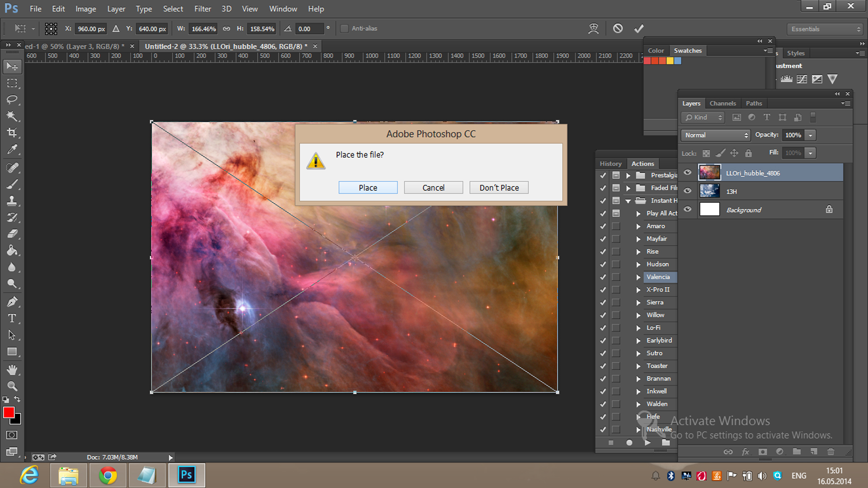The width and height of the screenshot is (868, 488).
Task: Select the Pen tool
Action: 12,301
